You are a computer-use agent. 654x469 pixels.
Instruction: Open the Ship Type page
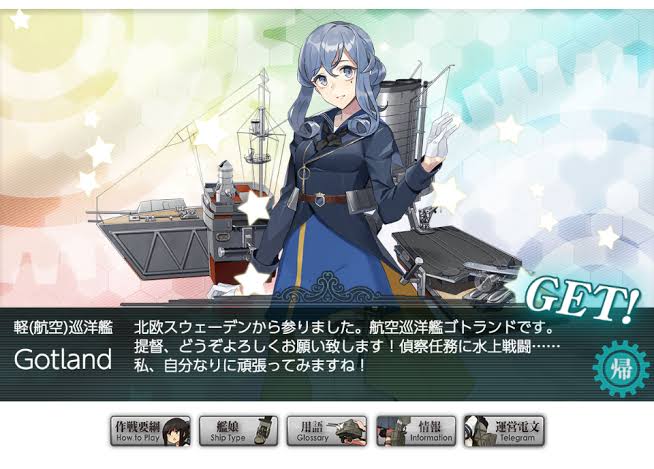click(x=239, y=431)
